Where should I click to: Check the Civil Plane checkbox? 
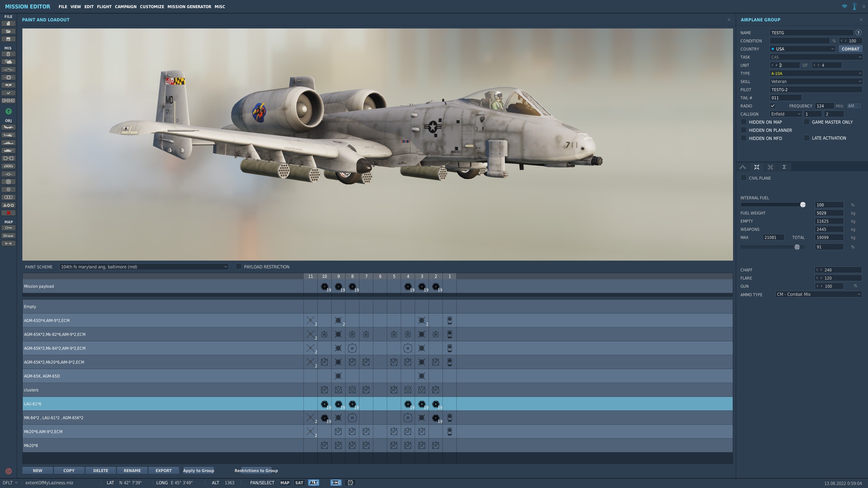(x=744, y=178)
